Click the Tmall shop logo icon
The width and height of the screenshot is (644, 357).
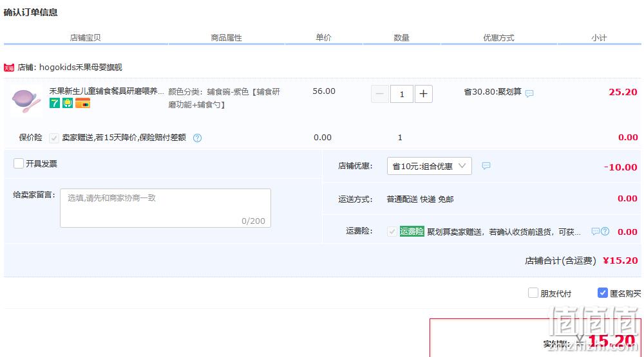[x=8, y=68]
